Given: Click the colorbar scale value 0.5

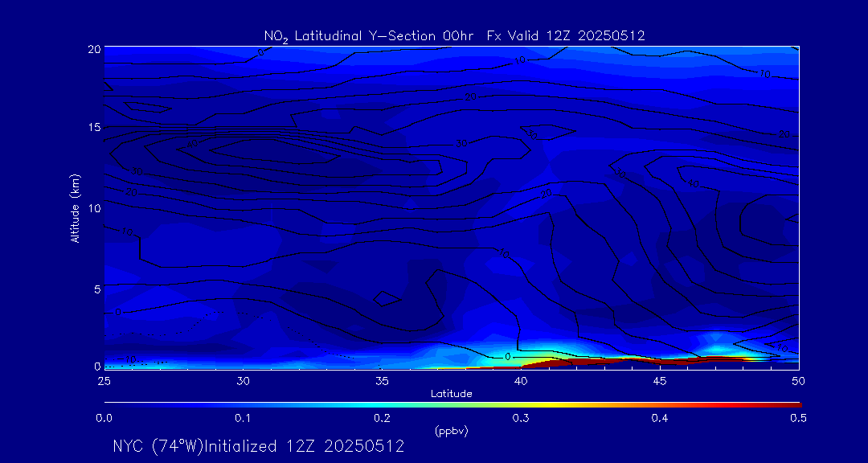Looking at the screenshot, I should pos(799,419).
